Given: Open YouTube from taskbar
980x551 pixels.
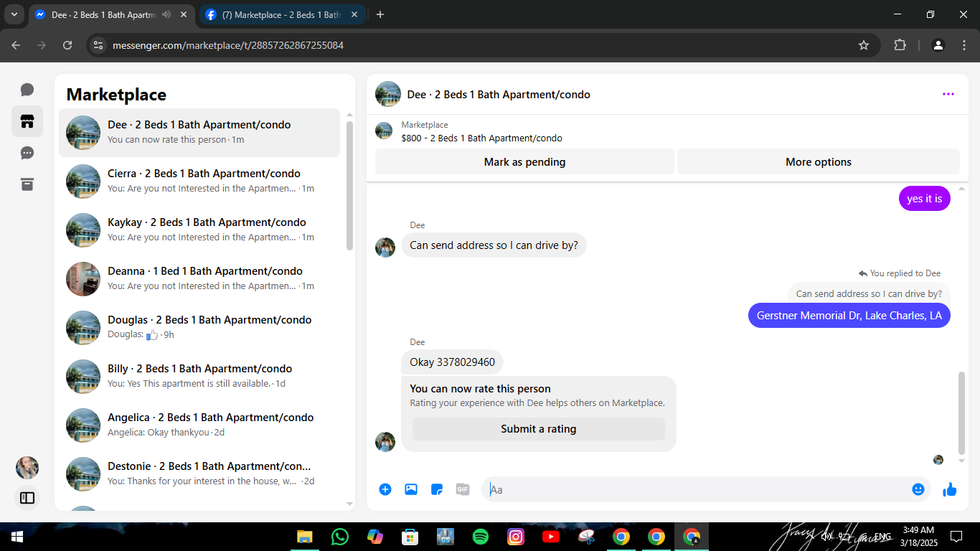Looking at the screenshot, I should [551, 536].
